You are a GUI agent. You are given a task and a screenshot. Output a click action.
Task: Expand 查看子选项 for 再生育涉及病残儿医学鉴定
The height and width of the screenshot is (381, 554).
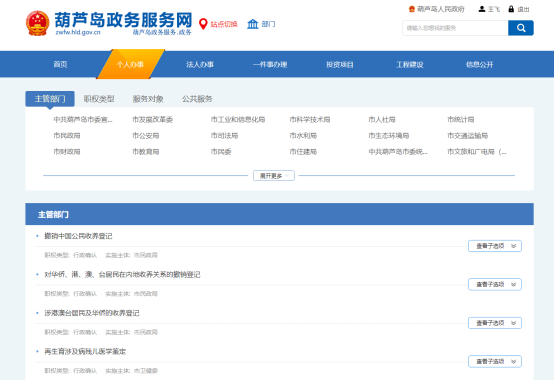495,362
